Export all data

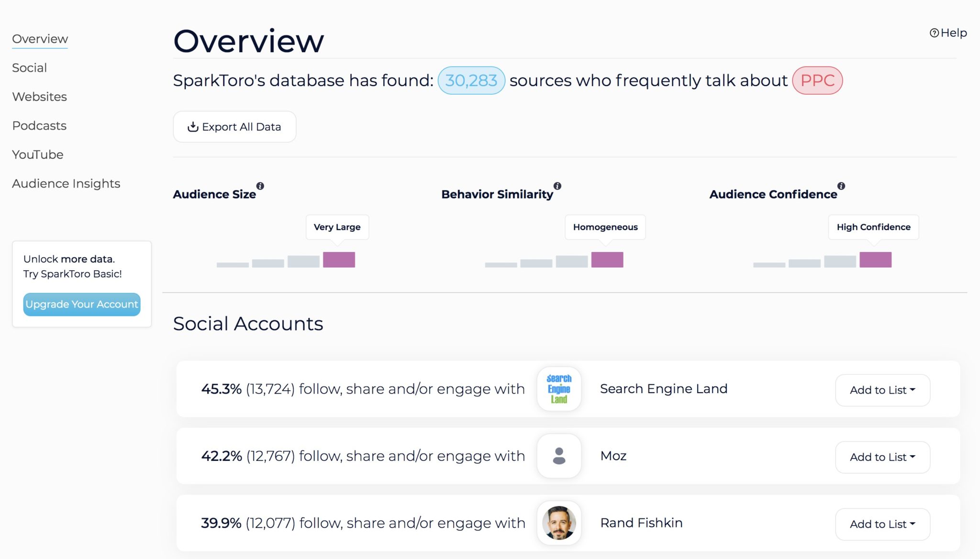[234, 127]
